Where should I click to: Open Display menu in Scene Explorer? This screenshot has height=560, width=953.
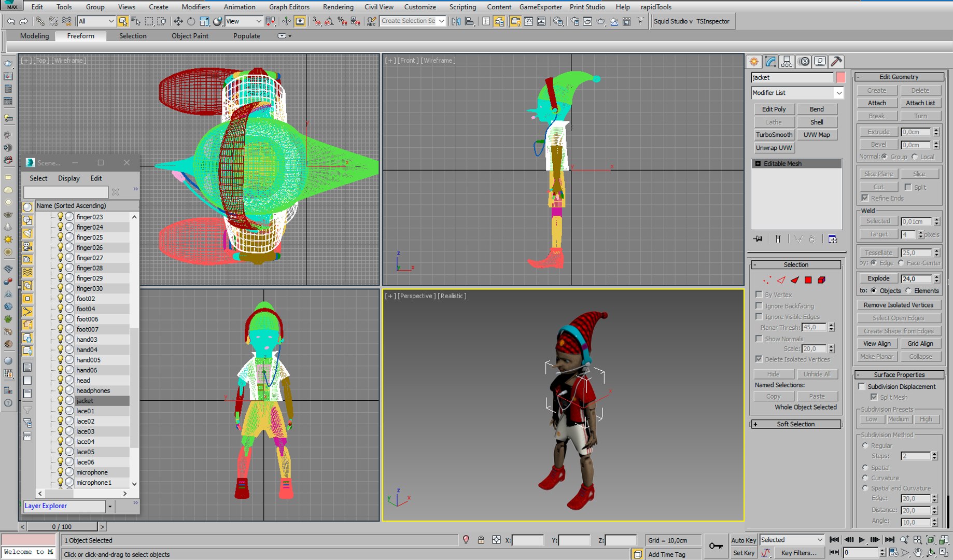69,178
